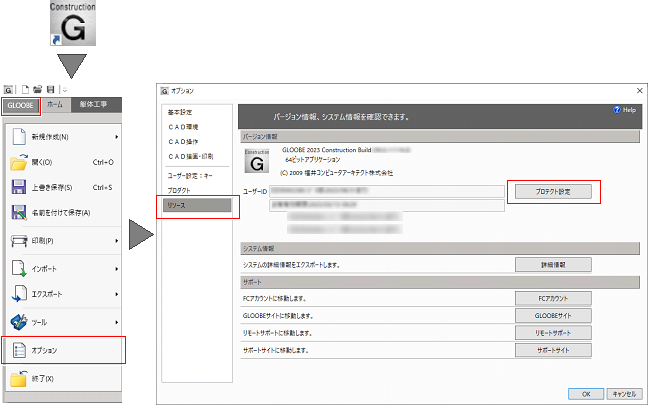Expand the エクスポート submenu arrow

117,294
